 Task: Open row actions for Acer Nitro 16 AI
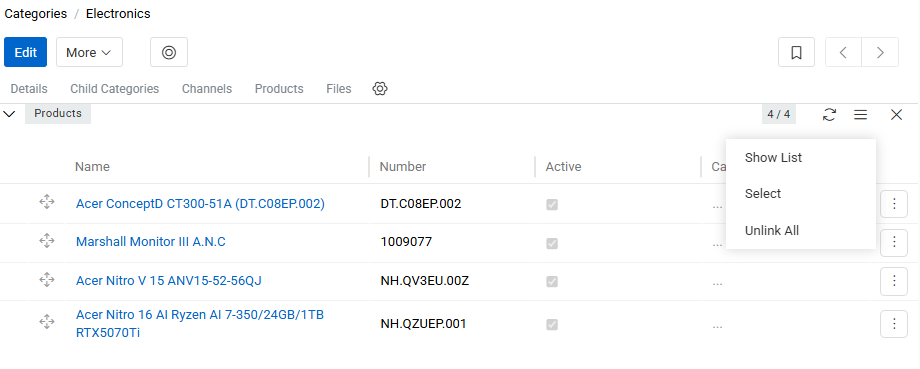tap(894, 324)
